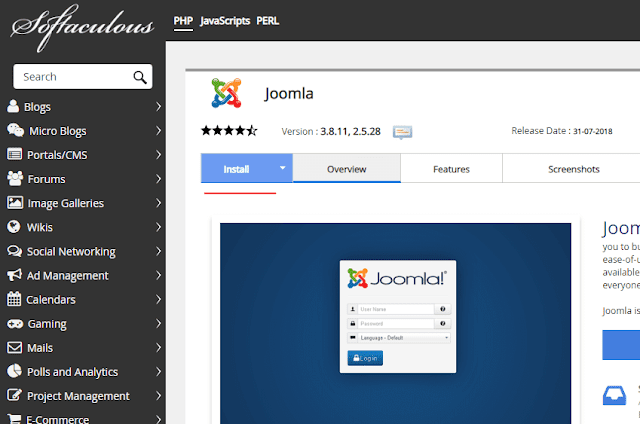Select the version text 3.8.11, 2.5.28

point(350,131)
